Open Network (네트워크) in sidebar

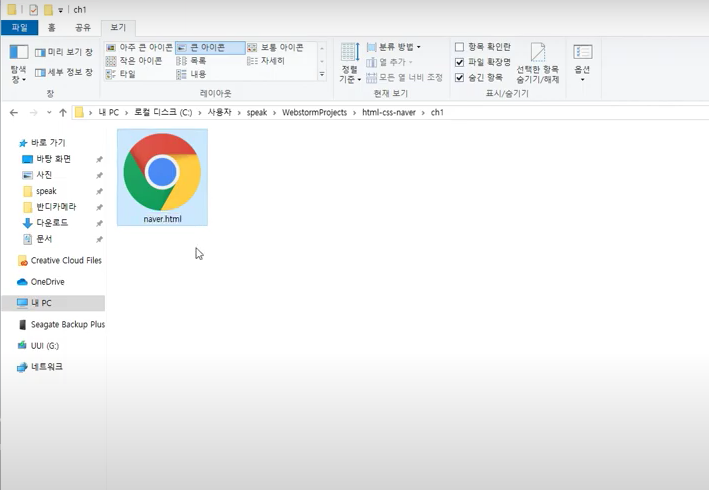click(x=40, y=367)
